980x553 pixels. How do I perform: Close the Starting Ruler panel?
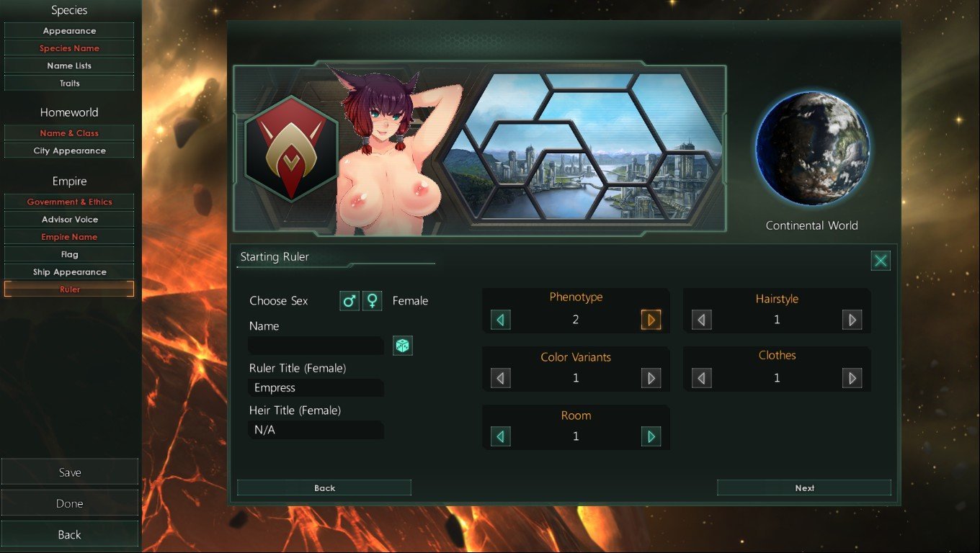pos(881,261)
